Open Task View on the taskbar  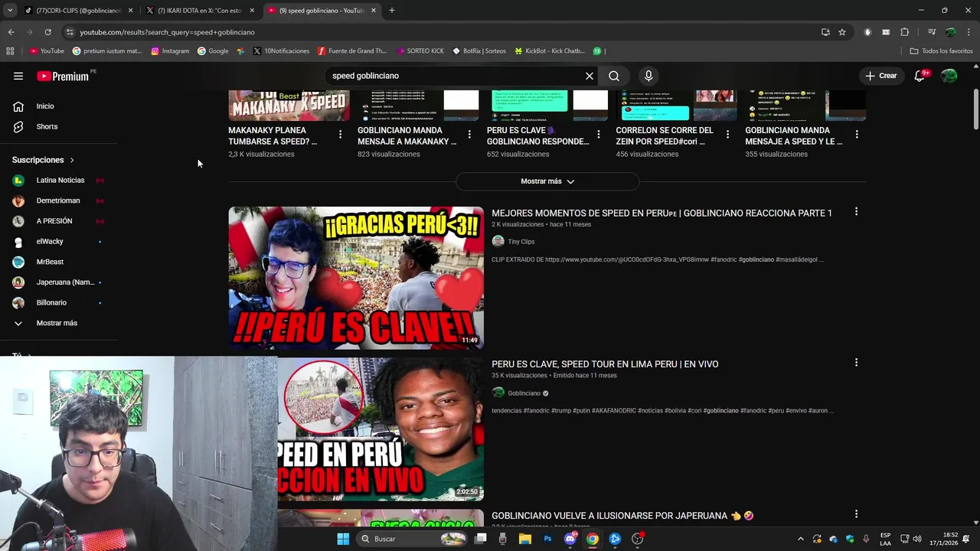(481, 539)
